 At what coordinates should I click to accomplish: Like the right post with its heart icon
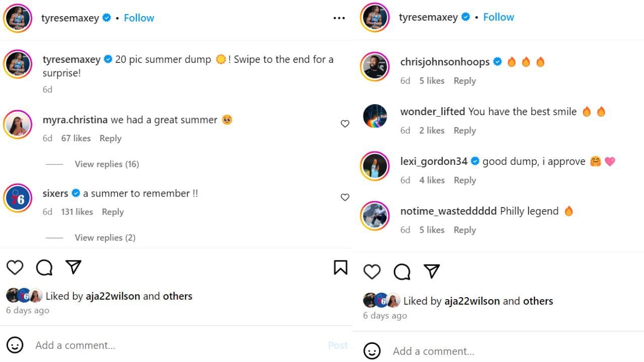point(372,271)
